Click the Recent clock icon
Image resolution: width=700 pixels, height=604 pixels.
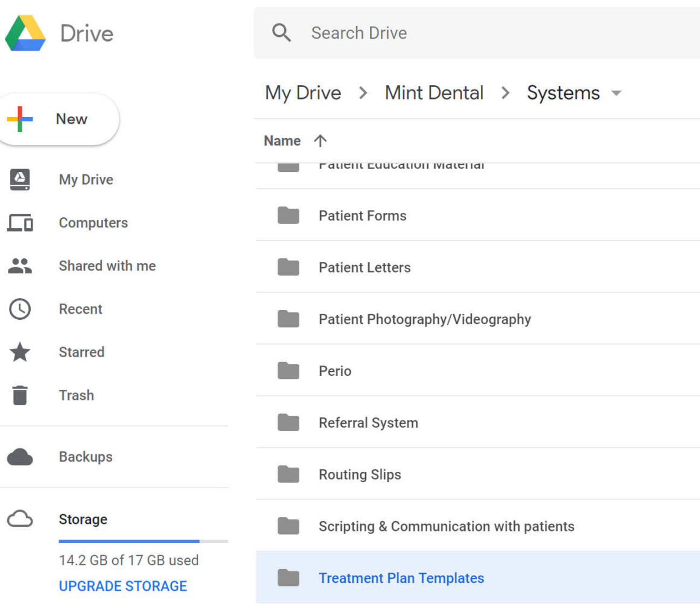click(x=21, y=309)
